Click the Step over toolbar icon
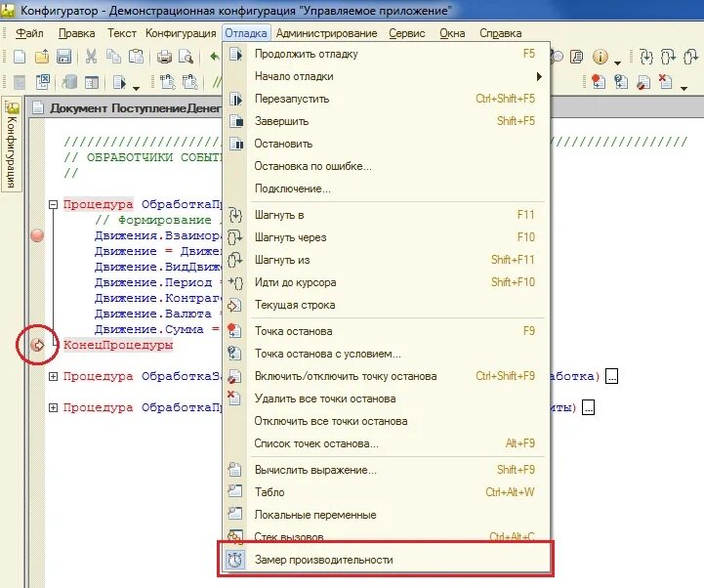This screenshot has height=588, width=704. 668,57
